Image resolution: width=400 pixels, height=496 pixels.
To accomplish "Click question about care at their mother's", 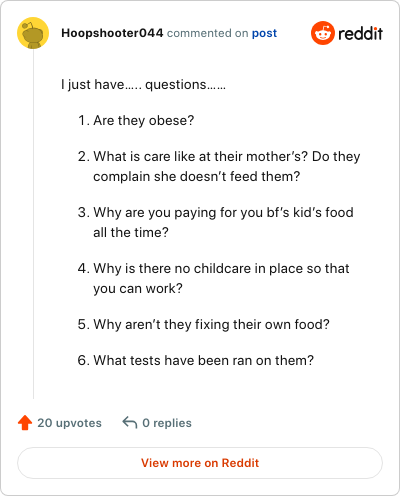I will [227, 166].
